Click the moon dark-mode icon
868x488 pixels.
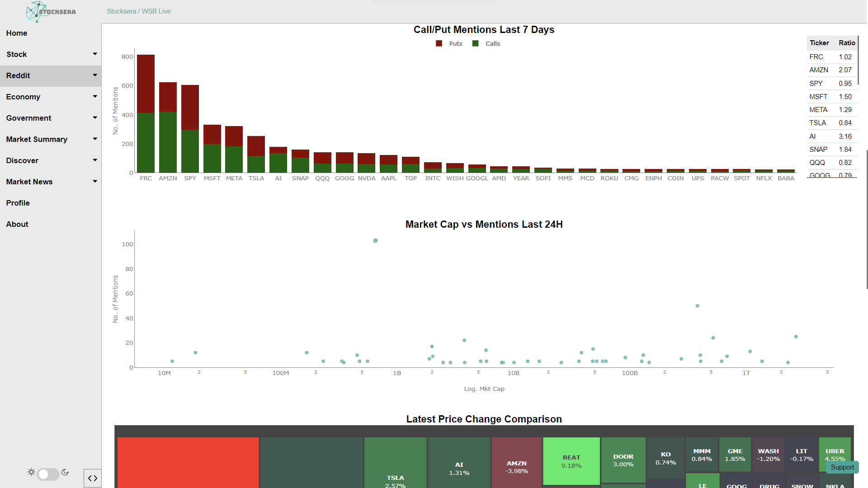(65, 472)
